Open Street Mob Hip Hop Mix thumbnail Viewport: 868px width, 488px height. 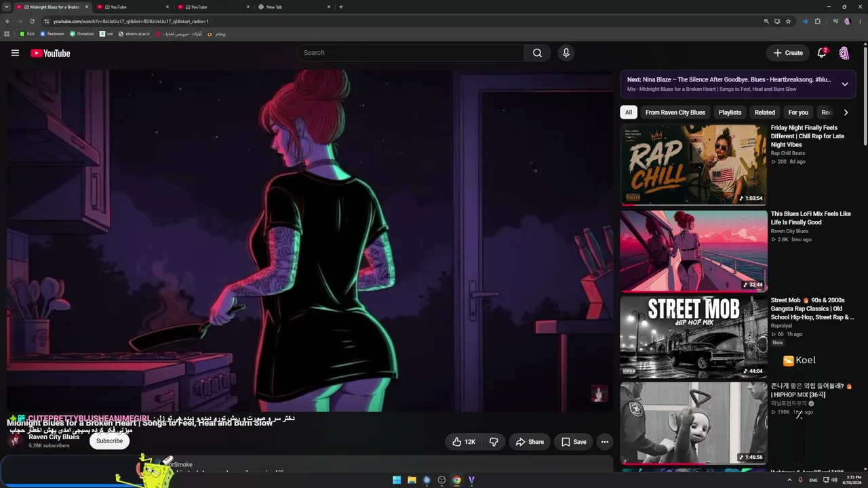693,337
